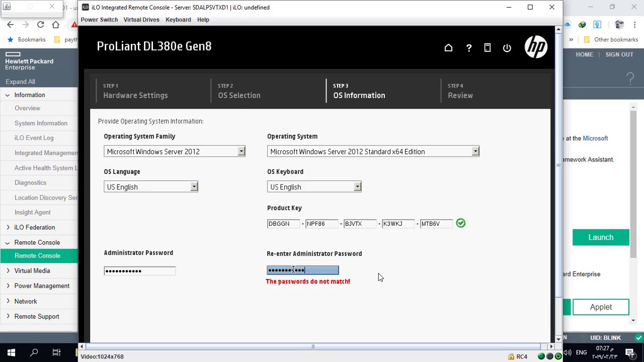Image resolution: width=644 pixels, height=362 pixels.
Task: Open the Microsoft link
Action: [595, 138]
